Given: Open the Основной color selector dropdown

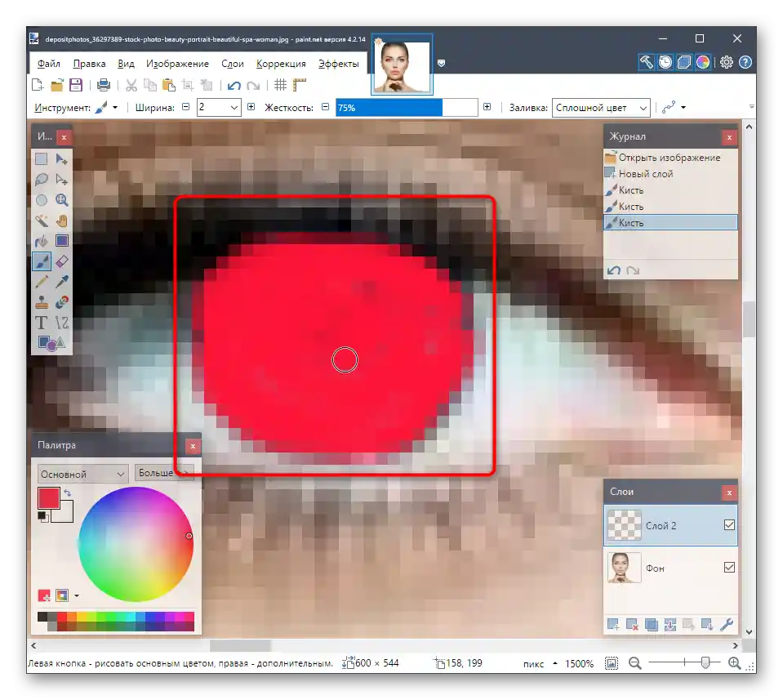Looking at the screenshot, I should point(82,474).
